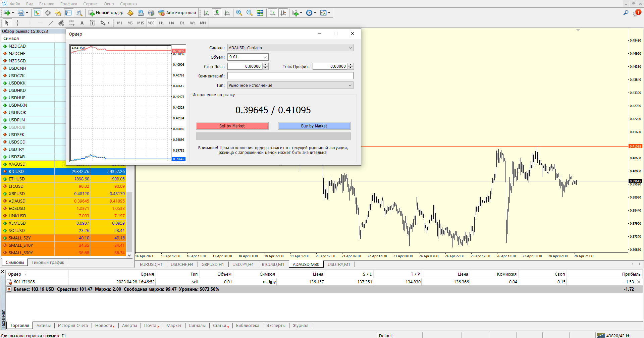Select the Equidistant Channel tool

click(61, 23)
